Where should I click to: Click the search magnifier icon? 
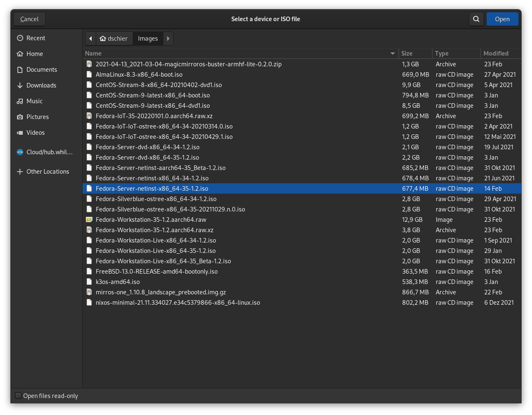click(476, 19)
